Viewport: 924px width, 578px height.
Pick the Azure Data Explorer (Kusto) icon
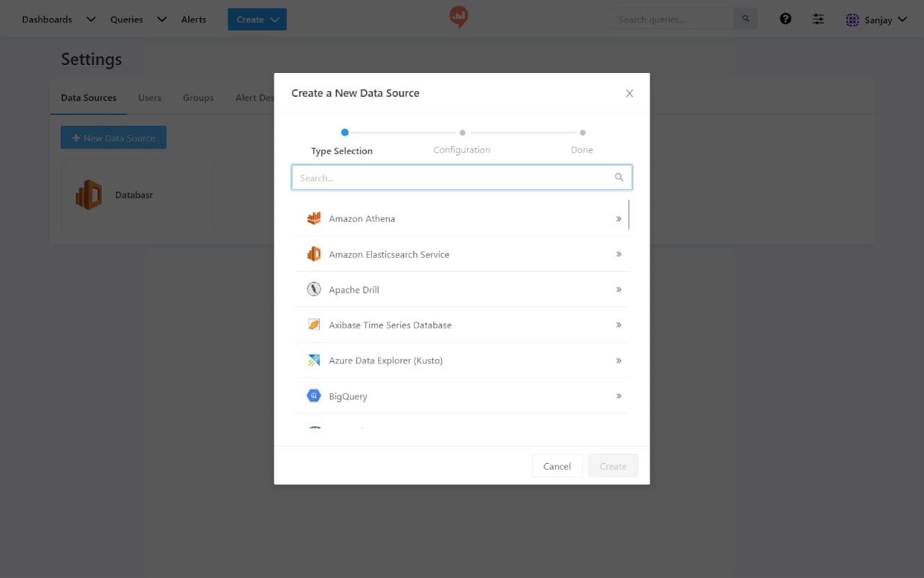pos(314,359)
